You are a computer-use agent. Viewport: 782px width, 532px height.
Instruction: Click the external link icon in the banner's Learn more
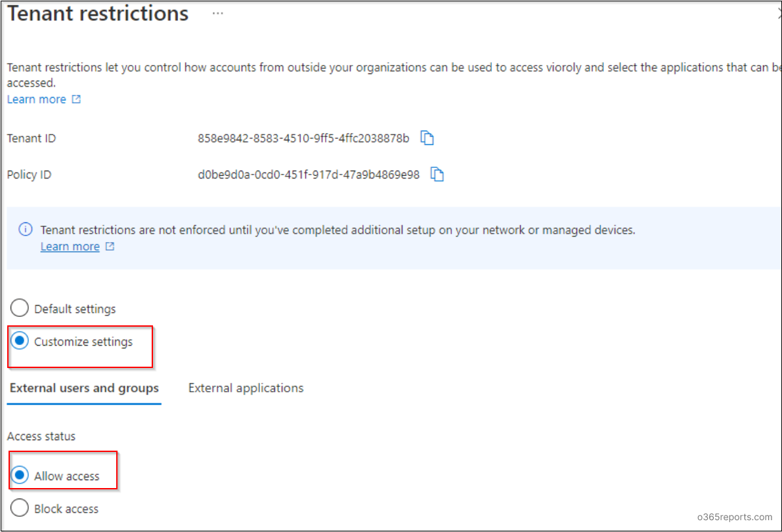(x=110, y=246)
